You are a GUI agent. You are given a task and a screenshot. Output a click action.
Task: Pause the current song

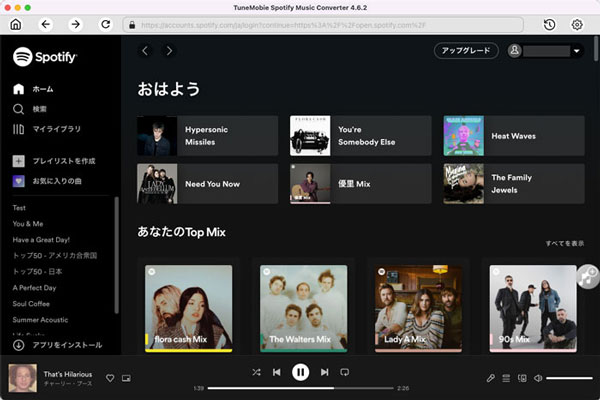(300, 372)
